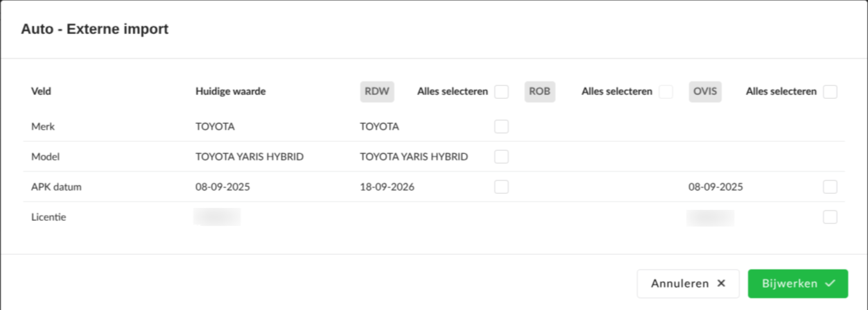Cancel the import with Annuleren
Viewport: 868px width, 310px height.
point(688,284)
